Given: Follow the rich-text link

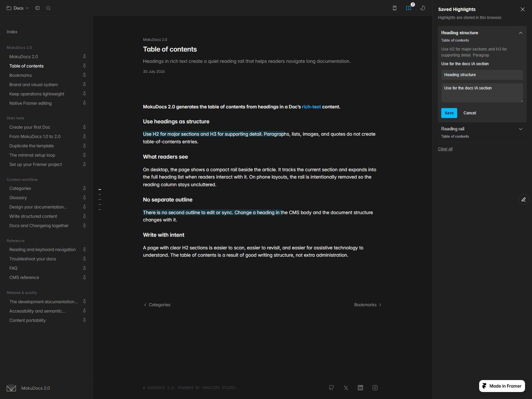Looking at the screenshot, I should click(311, 107).
